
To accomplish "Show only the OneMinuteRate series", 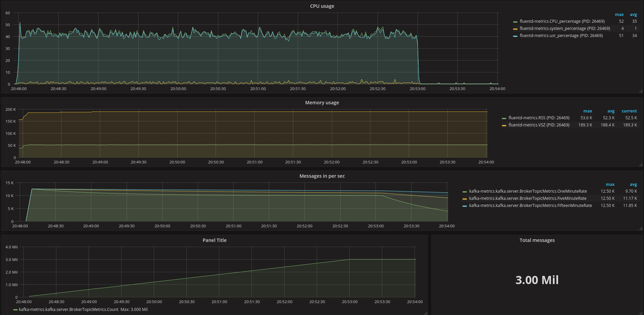I will click(528, 191).
